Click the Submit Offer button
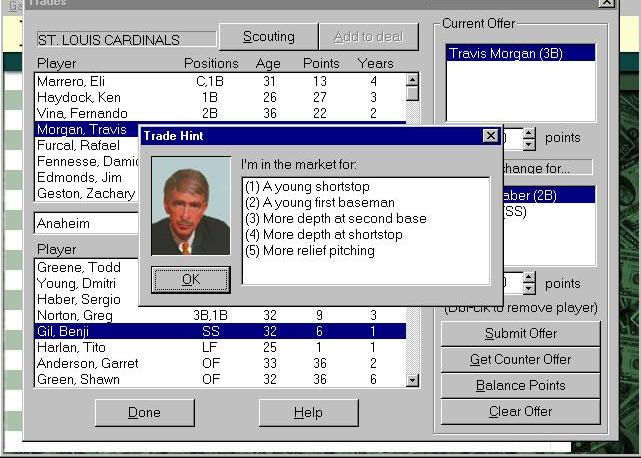 519,334
